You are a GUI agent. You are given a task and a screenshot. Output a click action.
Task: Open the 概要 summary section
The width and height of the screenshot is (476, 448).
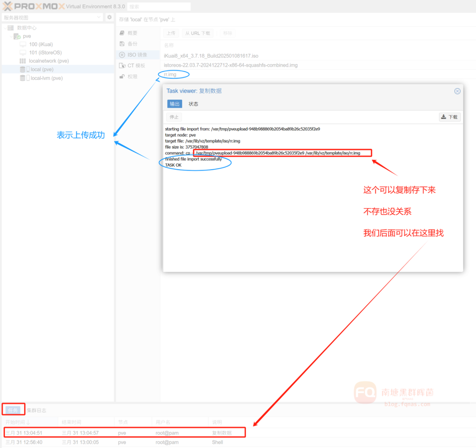[x=132, y=33]
